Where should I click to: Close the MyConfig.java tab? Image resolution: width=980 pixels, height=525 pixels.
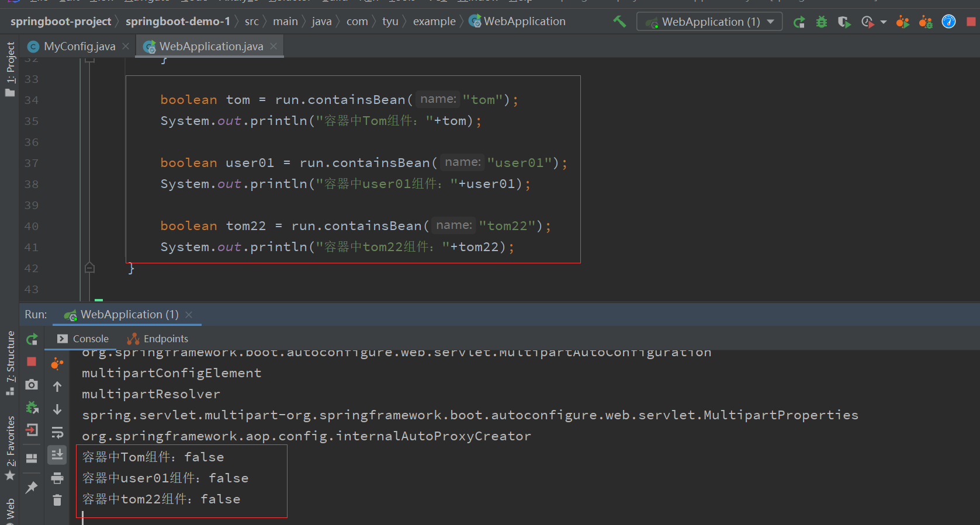click(x=126, y=46)
